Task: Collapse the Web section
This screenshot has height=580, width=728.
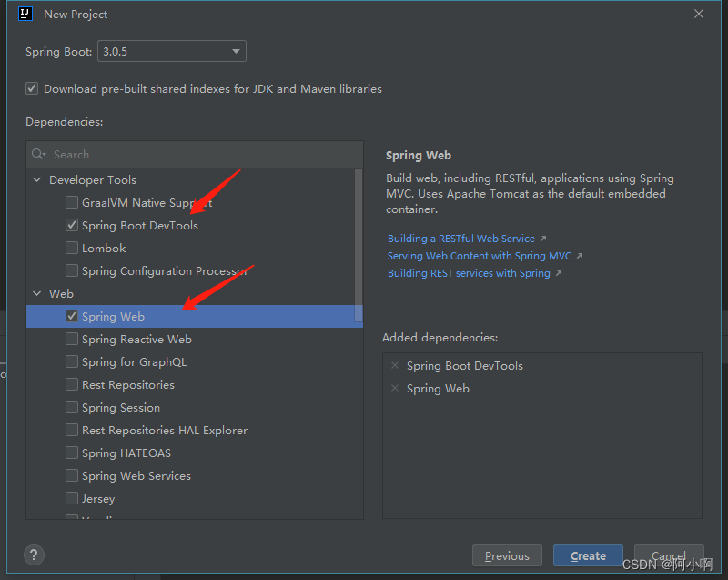Action: 36,293
